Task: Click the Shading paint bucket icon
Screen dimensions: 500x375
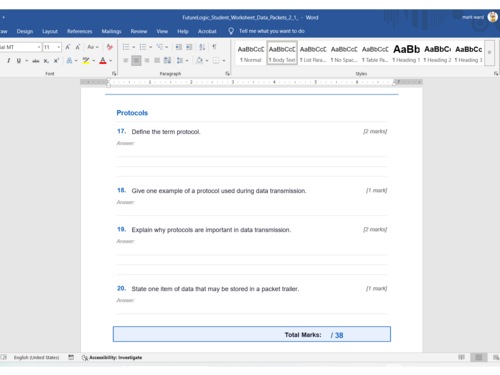Action: click(x=199, y=60)
